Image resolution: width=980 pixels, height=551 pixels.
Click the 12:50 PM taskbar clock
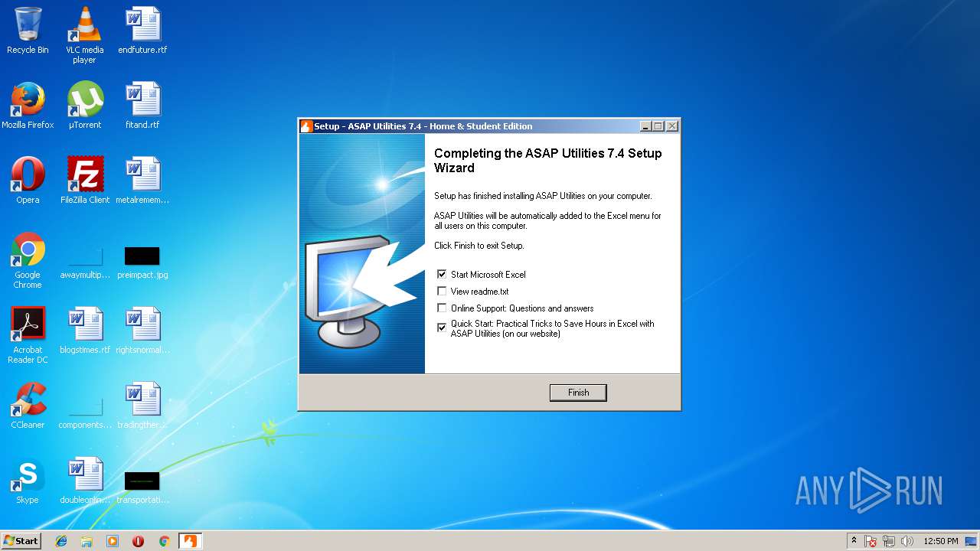pos(941,541)
